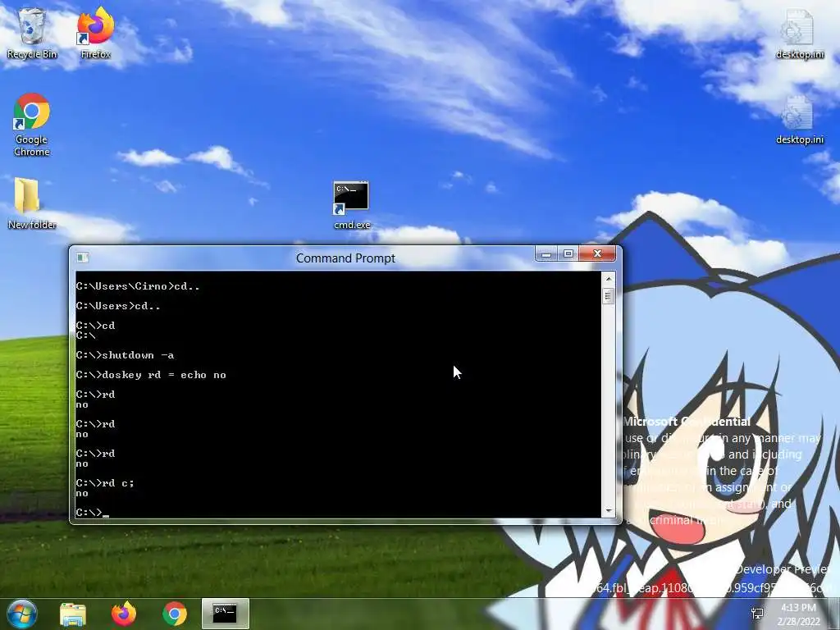Click the Show desktop strip in the taskbar corner

[x=834, y=614]
